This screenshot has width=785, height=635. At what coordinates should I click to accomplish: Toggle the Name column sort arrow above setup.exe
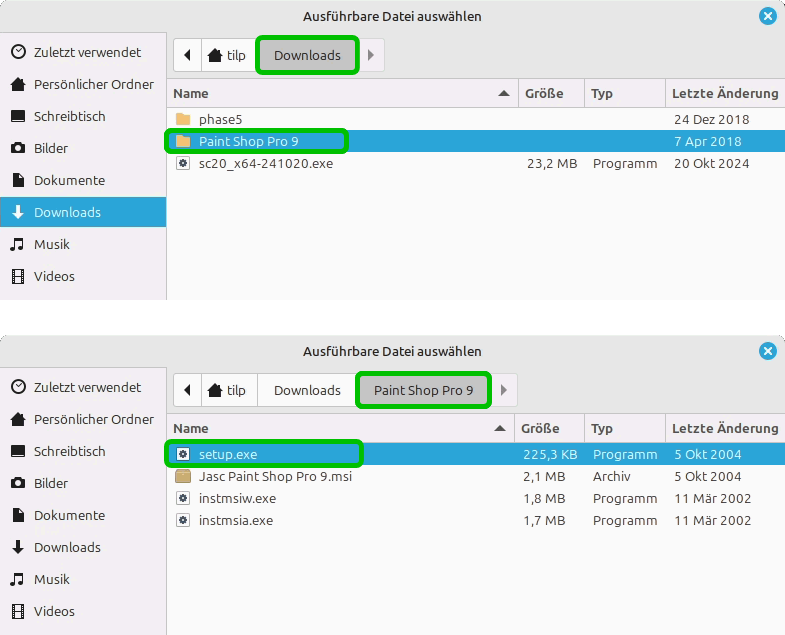pos(499,428)
